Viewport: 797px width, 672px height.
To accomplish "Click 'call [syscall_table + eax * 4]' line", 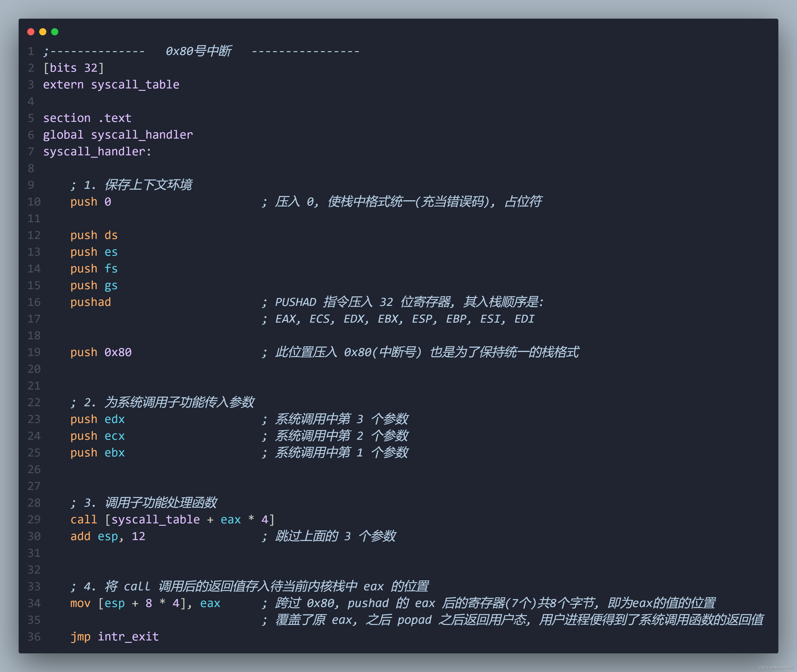I will click(172, 520).
